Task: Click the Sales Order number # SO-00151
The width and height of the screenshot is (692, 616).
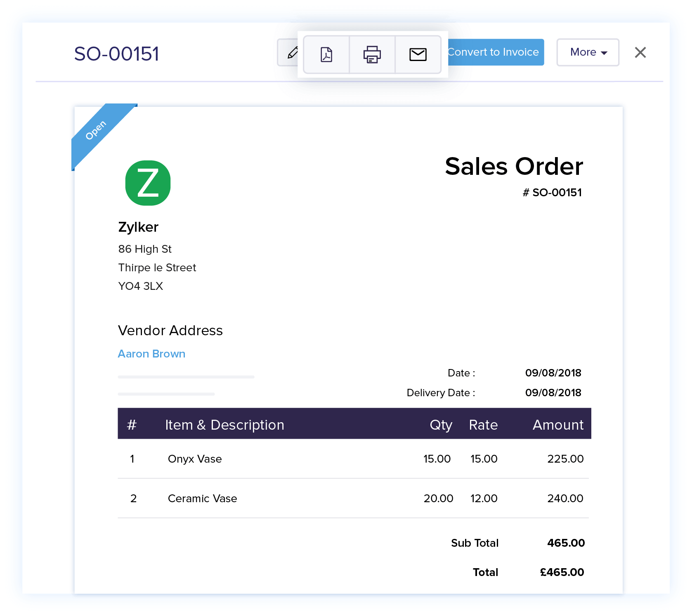Action: 552,193
